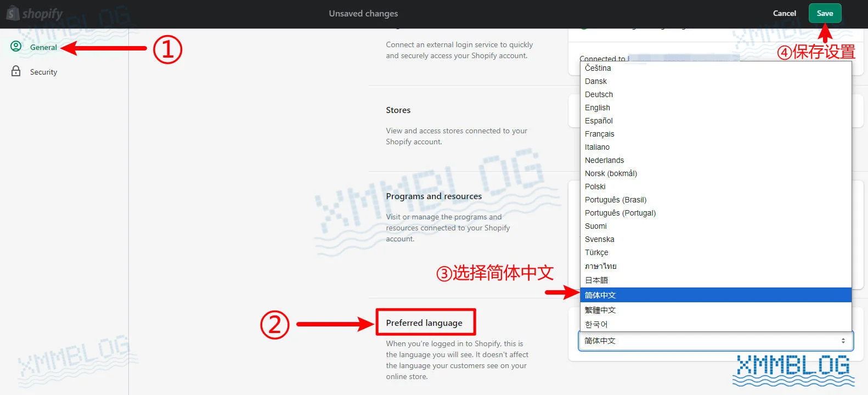The width and height of the screenshot is (868, 395).
Task: Save the unsaved changes
Action: [x=825, y=14]
